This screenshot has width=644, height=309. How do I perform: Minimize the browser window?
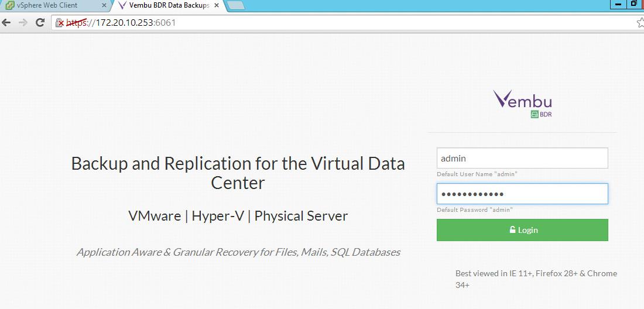(619, 4)
